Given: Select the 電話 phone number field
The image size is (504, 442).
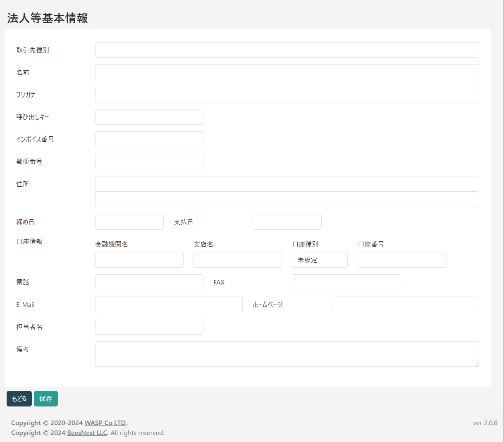Looking at the screenshot, I should tap(149, 282).
